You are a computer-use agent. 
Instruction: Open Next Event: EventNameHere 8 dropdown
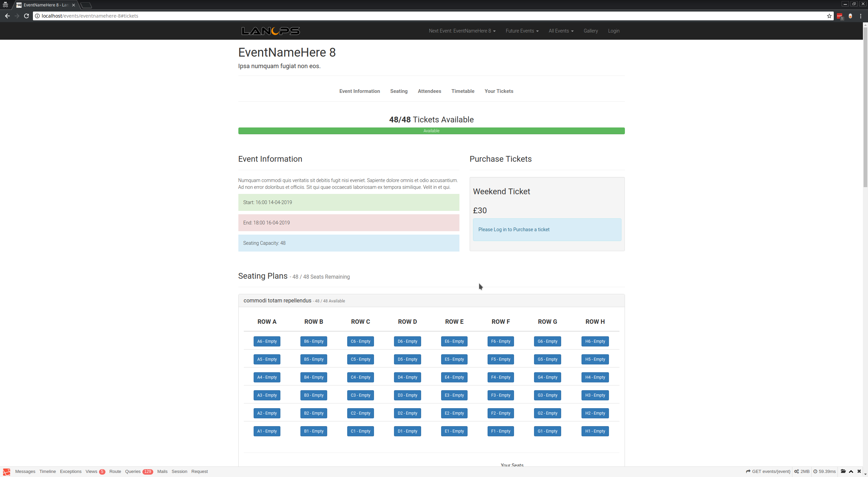pos(462,31)
